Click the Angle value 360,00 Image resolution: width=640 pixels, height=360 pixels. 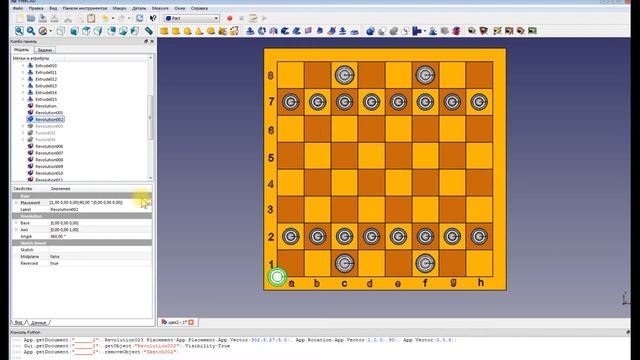pyautogui.click(x=58, y=237)
